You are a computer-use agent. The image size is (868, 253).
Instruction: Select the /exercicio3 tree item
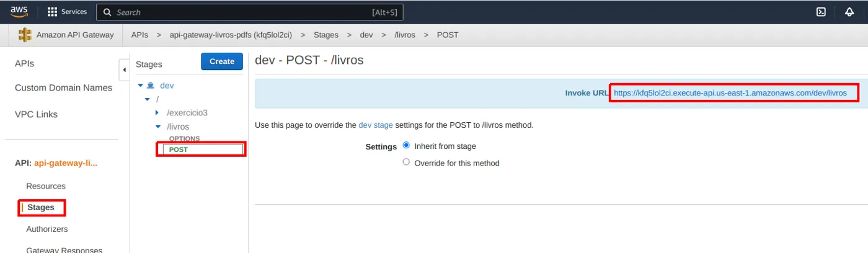pyautogui.click(x=187, y=113)
